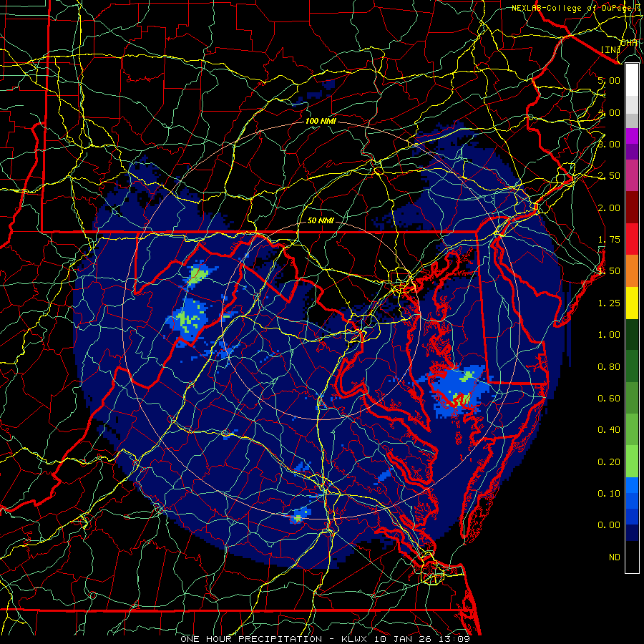Click the orange 1.50 legend color band
644x644 pixels.
pyautogui.click(x=632, y=270)
